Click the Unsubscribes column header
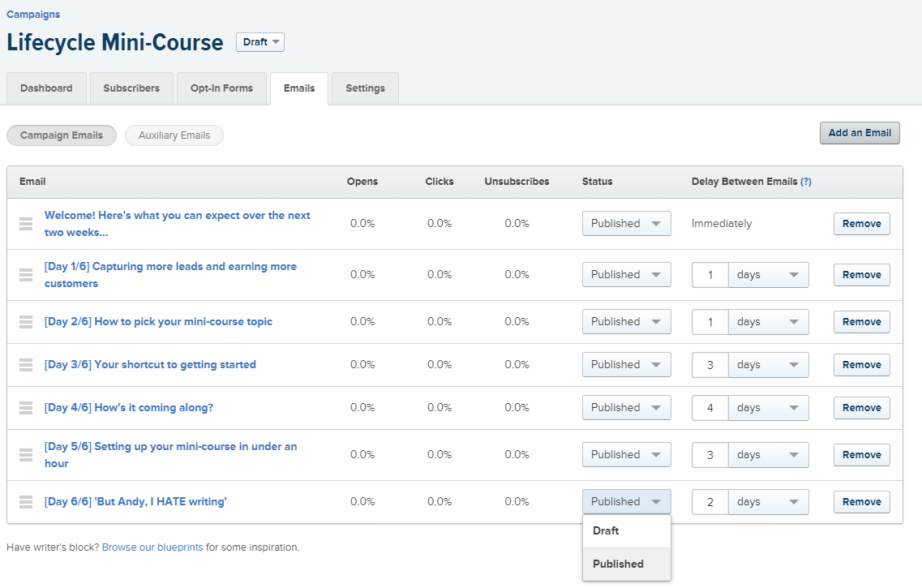 tap(517, 182)
